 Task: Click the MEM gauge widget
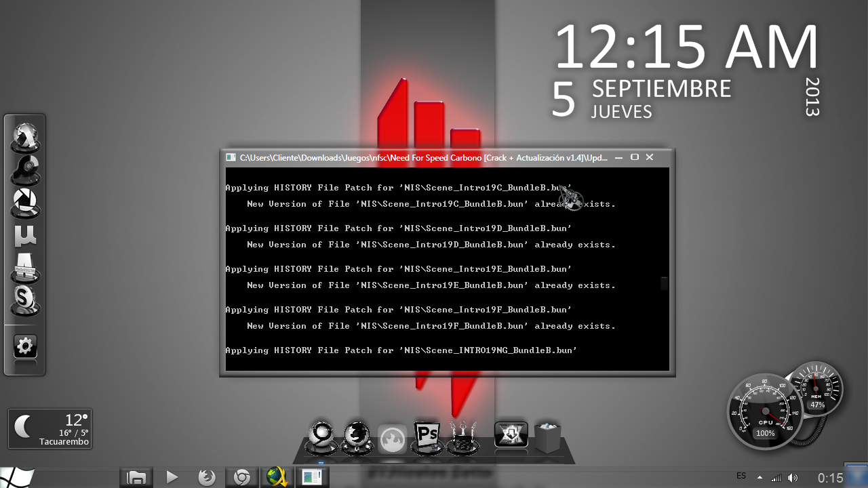pyautogui.click(x=816, y=388)
